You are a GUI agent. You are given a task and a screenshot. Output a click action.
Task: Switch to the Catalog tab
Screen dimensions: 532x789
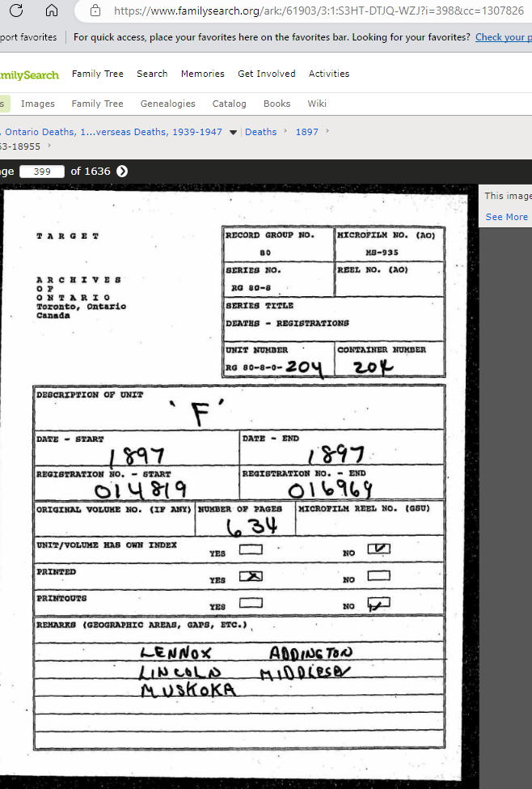[230, 104]
